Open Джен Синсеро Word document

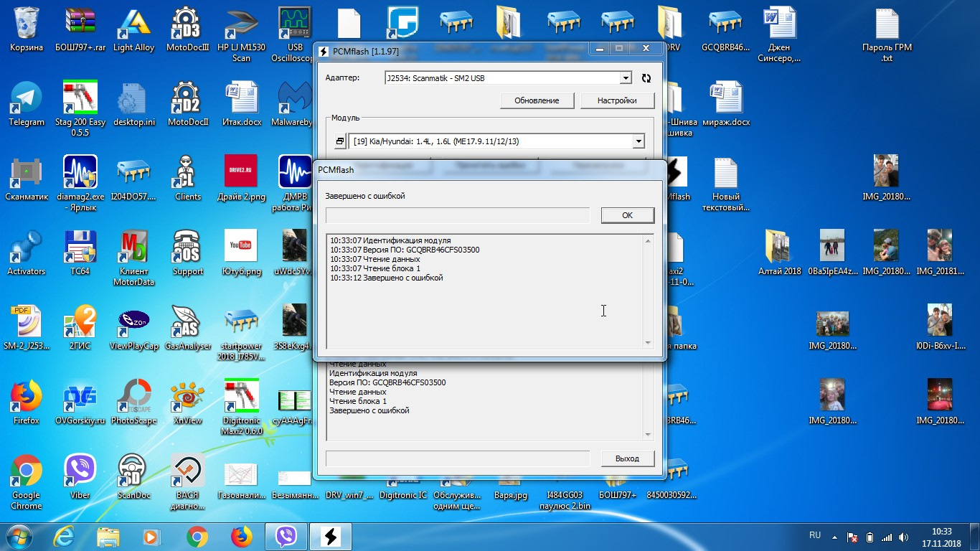click(779, 34)
